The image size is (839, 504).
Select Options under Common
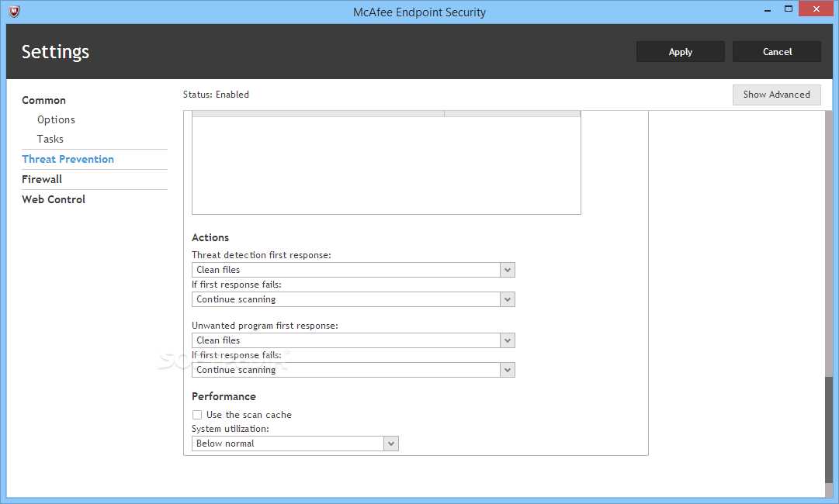[56, 119]
